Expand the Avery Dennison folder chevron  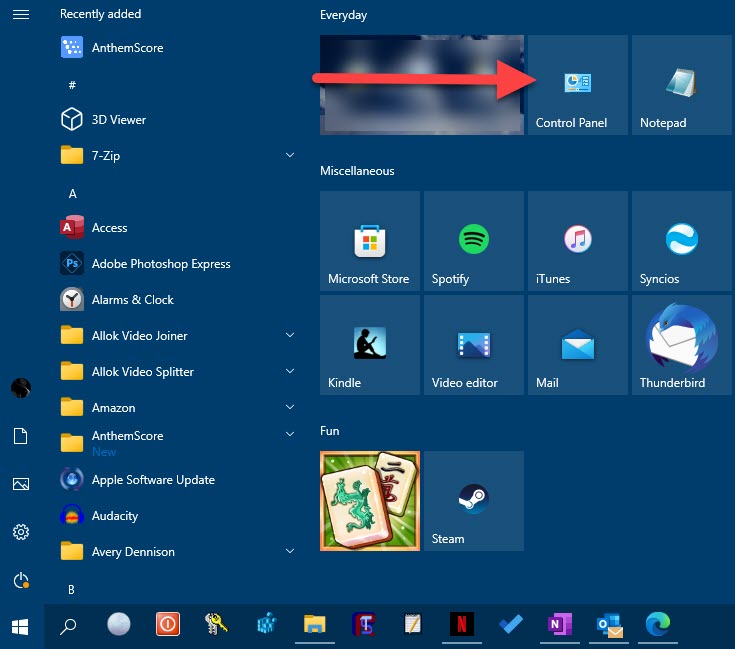pos(290,551)
